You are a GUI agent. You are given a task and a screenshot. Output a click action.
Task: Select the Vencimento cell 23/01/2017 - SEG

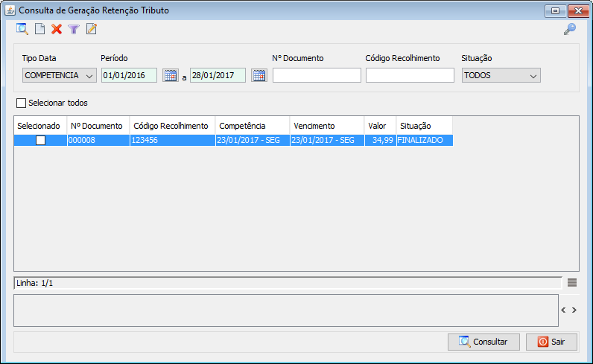pyautogui.click(x=327, y=140)
